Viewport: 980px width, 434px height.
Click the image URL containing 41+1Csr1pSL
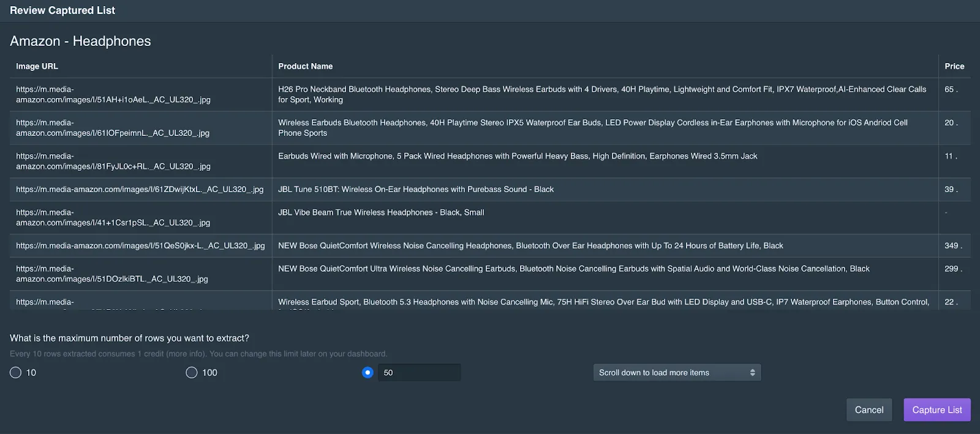(113, 217)
